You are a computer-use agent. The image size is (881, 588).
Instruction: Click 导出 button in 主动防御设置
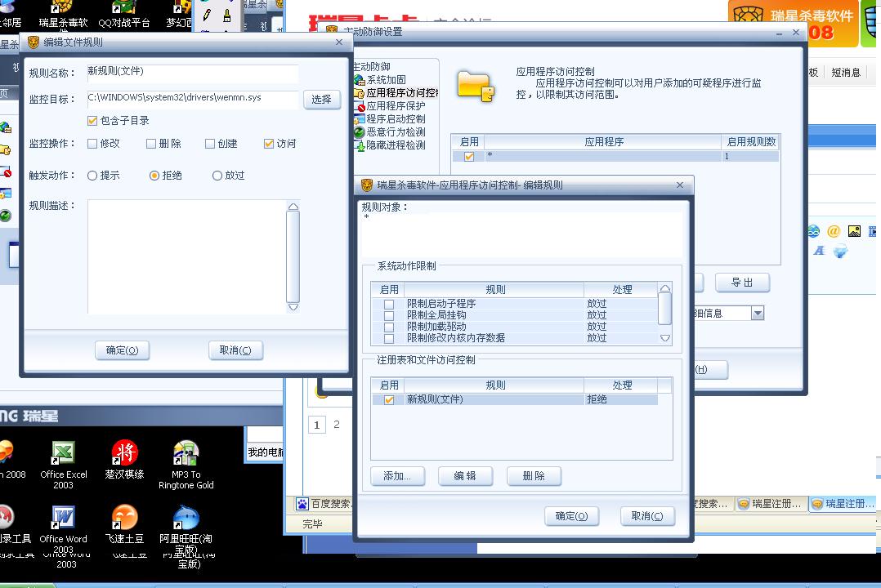click(x=742, y=283)
